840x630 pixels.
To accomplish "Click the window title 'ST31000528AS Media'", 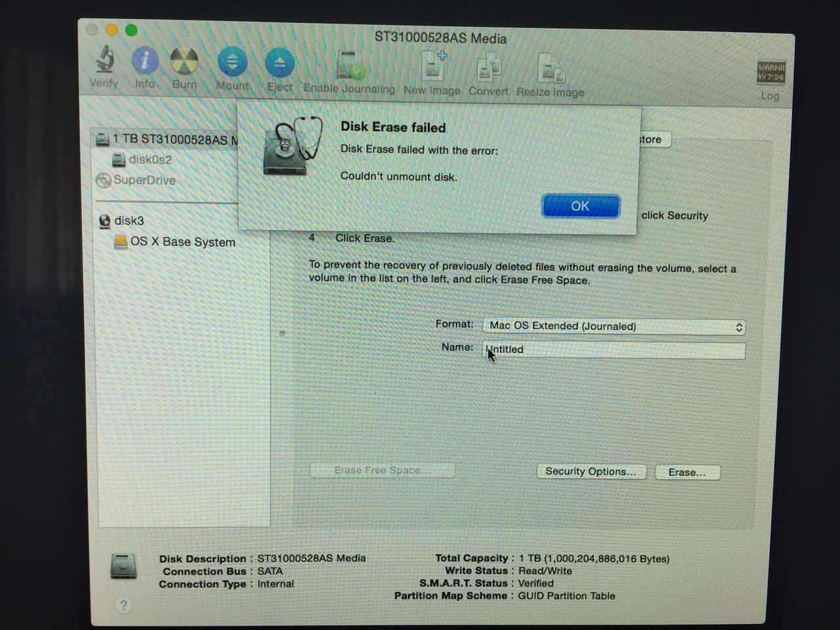I will (x=440, y=38).
